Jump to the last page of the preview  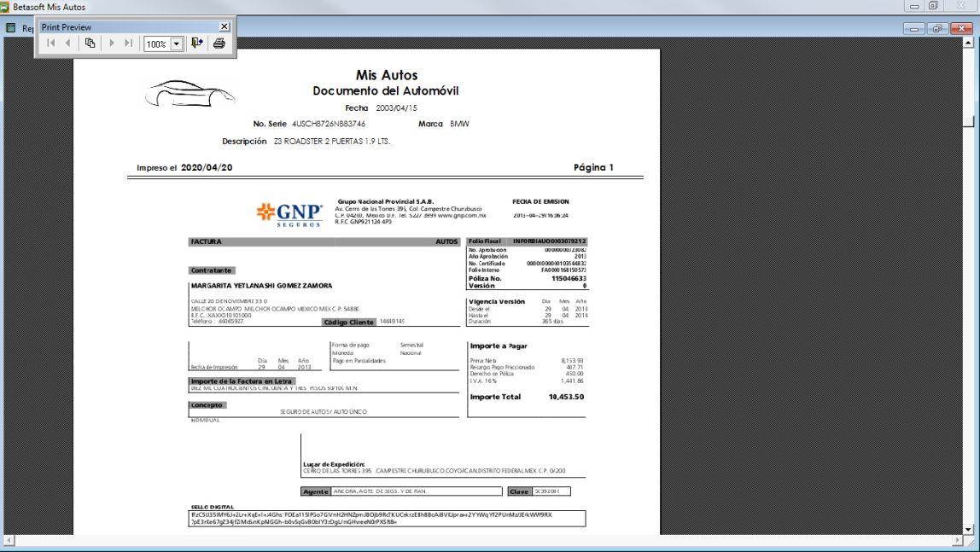128,44
